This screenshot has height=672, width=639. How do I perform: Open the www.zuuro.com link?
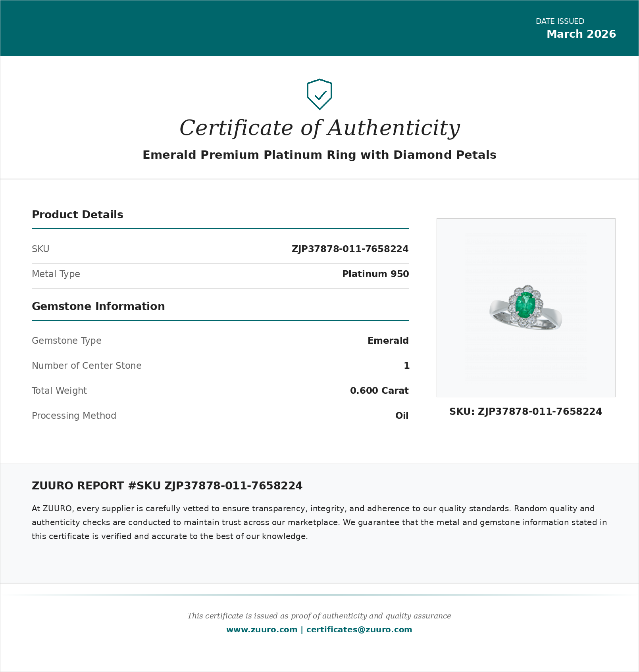tap(260, 629)
